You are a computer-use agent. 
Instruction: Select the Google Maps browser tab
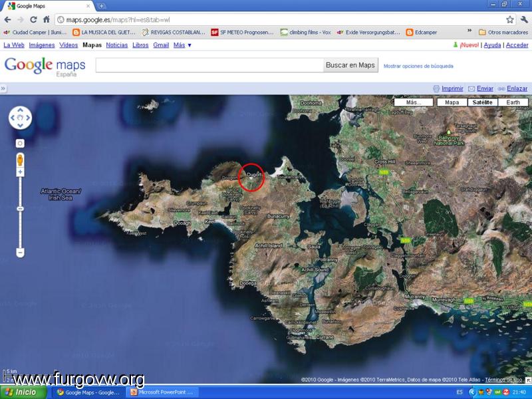[x=47, y=6]
